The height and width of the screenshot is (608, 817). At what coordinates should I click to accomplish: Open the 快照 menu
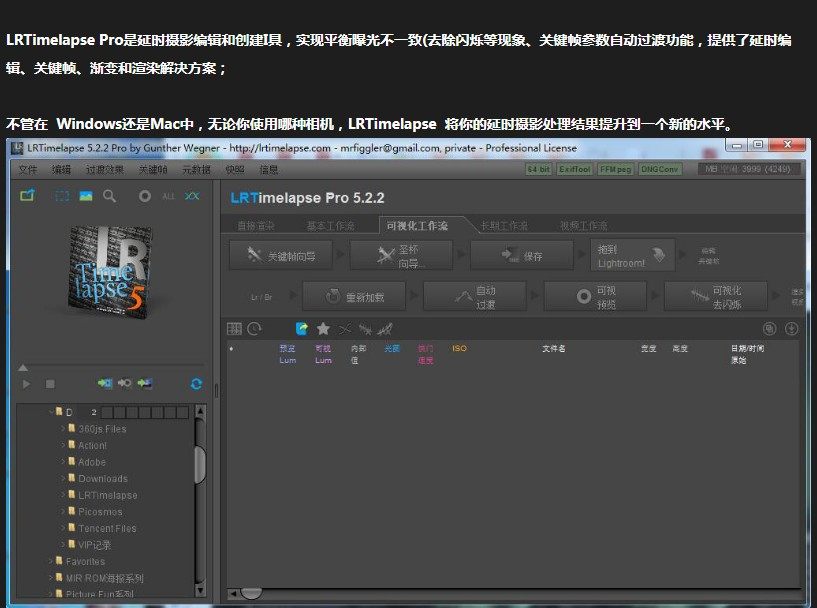(234, 169)
